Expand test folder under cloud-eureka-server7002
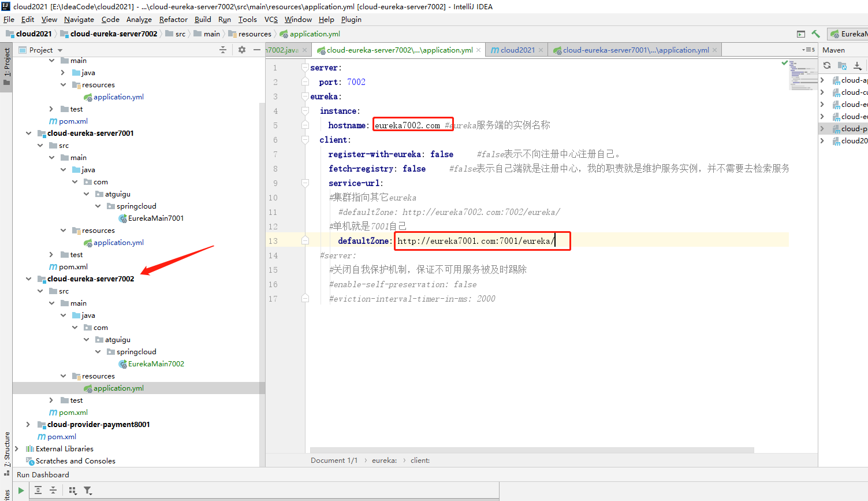Image resolution: width=868 pixels, height=501 pixels. point(51,400)
